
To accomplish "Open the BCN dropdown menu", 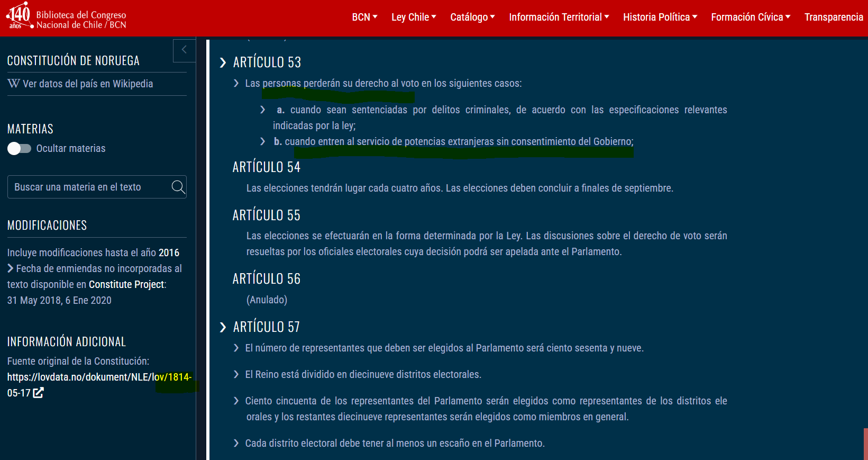I will (364, 17).
